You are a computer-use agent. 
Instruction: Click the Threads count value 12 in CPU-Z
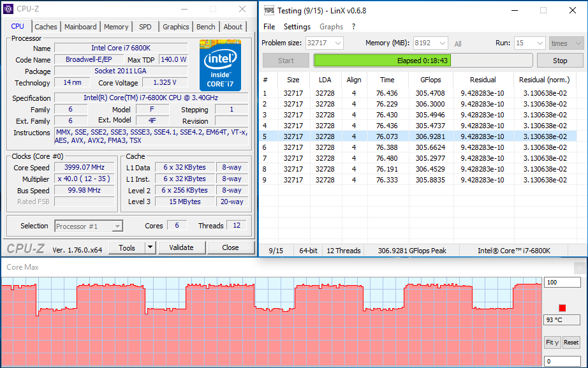click(x=237, y=225)
